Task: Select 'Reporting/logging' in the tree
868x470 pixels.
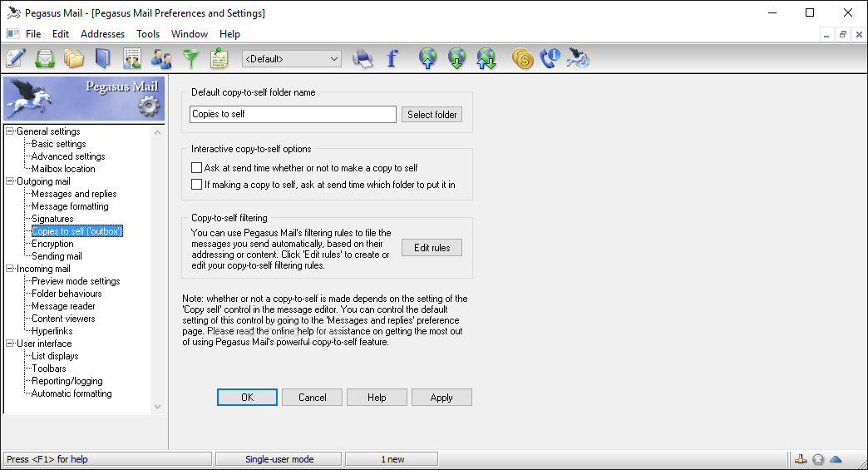Action: pyautogui.click(x=67, y=381)
